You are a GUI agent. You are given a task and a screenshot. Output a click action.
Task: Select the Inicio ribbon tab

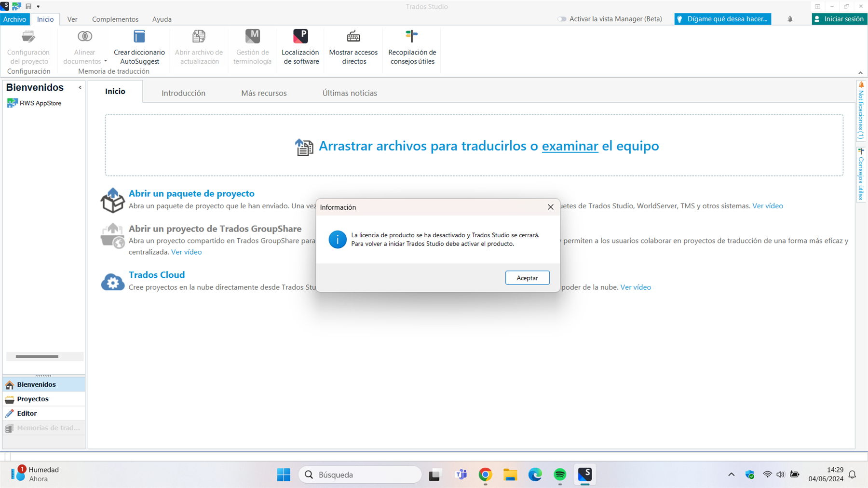point(45,19)
